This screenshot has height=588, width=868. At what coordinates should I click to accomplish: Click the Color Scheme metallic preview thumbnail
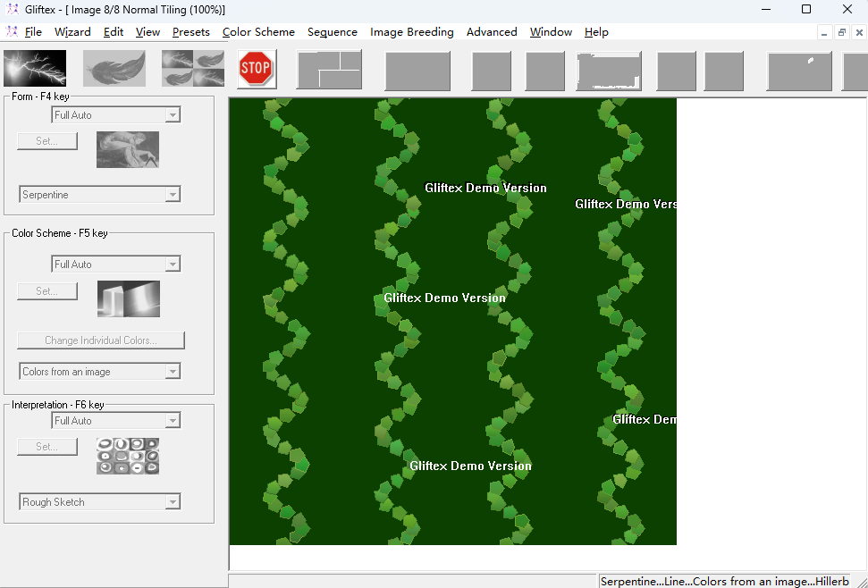(129, 298)
